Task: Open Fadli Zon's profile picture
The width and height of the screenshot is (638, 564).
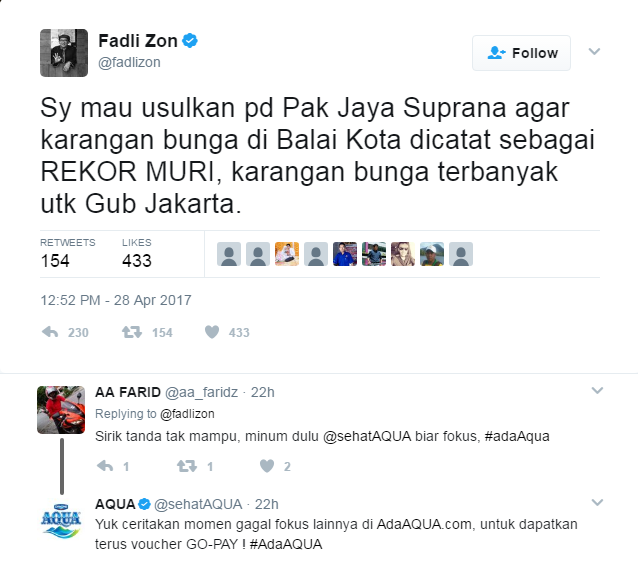Action: [x=64, y=53]
